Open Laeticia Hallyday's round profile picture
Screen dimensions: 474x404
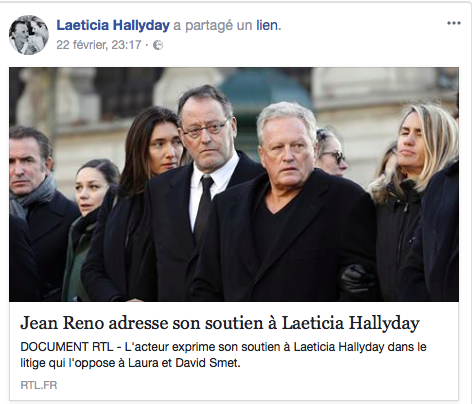[29, 35]
